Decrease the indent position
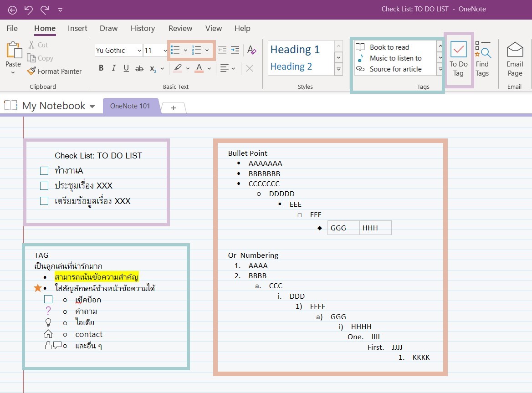Image resolution: width=532 pixels, height=393 pixels. point(222,50)
